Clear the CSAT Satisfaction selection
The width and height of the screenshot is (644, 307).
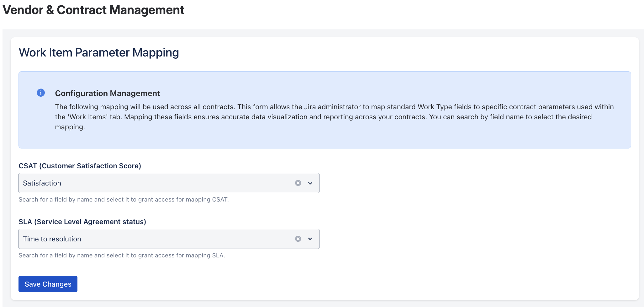coord(298,183)
